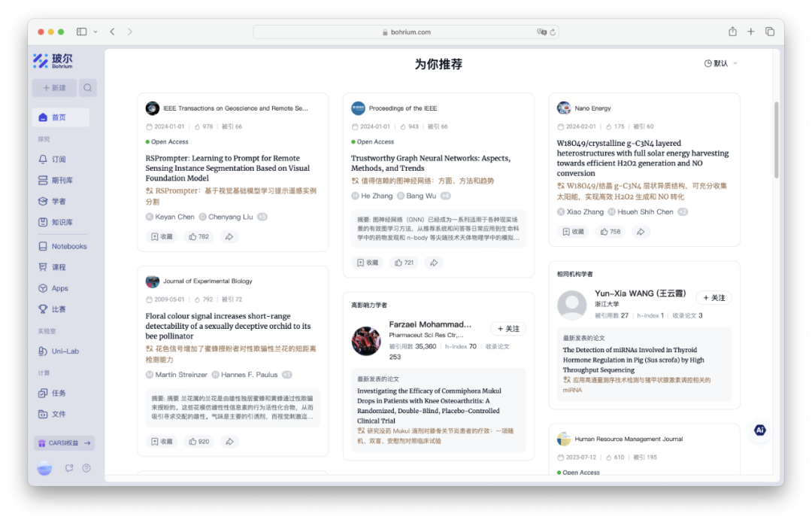Viewport: 812px width, 523px height.
Task: Click the browser address bar bohrium.com
Action: tap(406, 32)
